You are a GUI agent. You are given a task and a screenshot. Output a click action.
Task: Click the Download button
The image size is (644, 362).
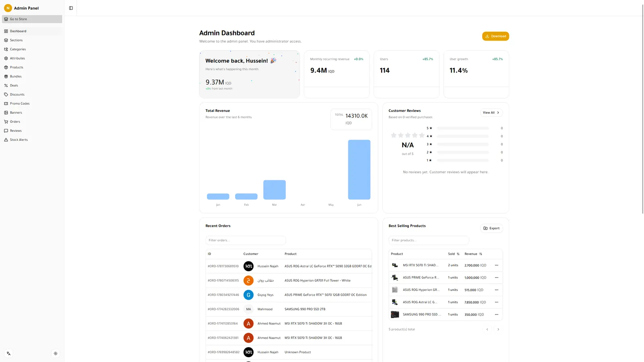495,36
